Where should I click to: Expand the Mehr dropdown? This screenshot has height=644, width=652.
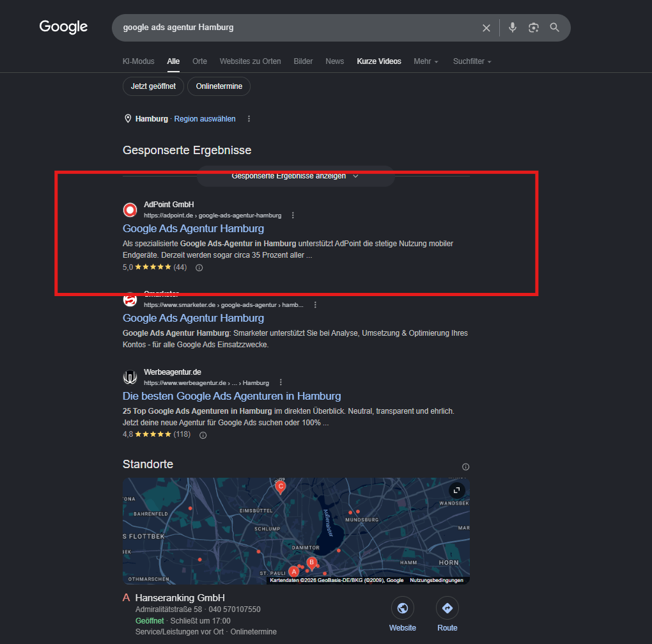click(x=426, y=61)
